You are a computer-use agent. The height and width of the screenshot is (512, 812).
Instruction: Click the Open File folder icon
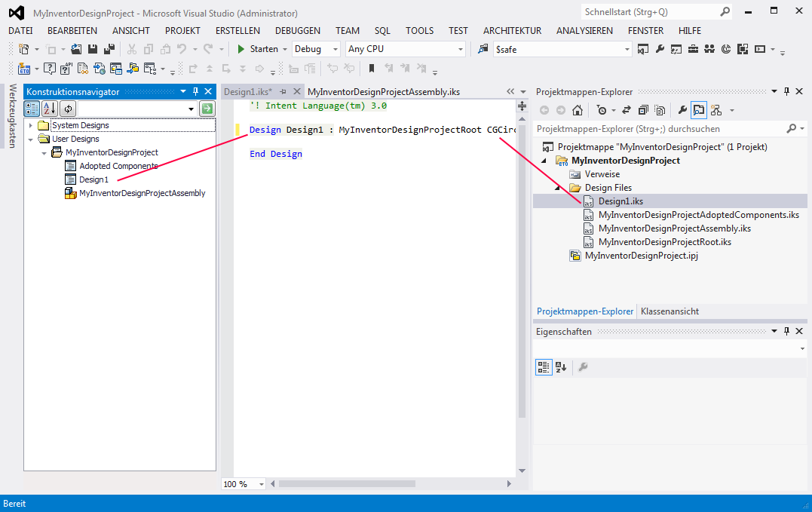tap(76, 49)
